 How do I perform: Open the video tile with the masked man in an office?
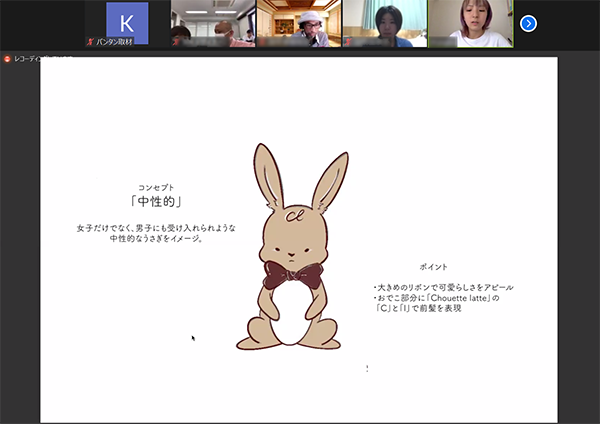tap(213, 24)
